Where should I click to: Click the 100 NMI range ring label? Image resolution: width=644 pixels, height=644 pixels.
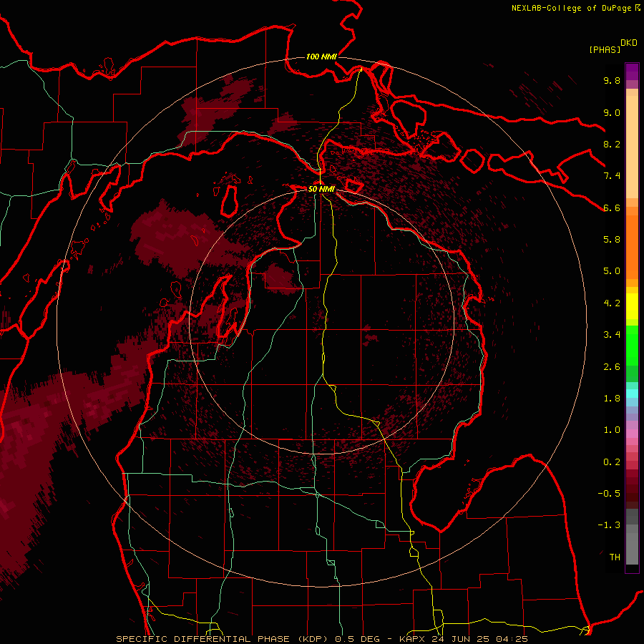coord(321,57)
